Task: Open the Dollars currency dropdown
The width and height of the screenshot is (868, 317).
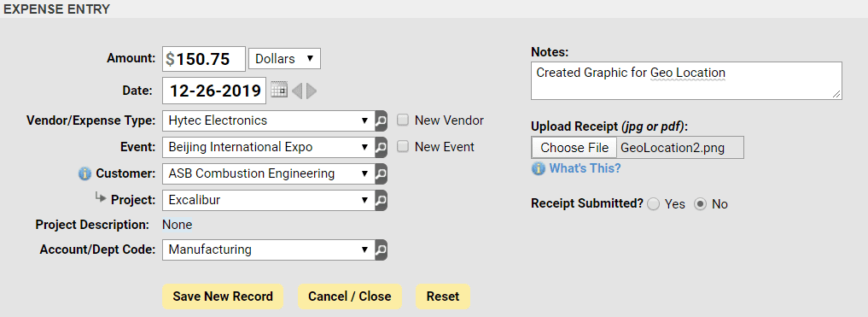Action: 285,59
